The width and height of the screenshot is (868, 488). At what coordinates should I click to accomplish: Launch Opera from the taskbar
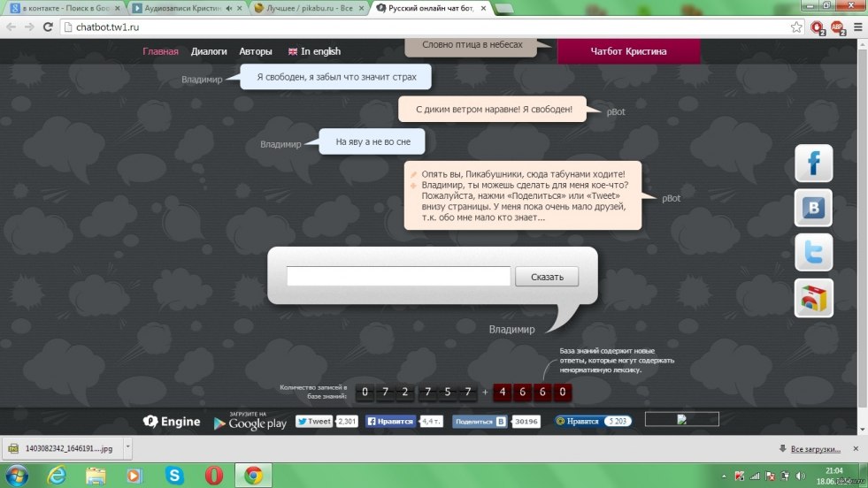(213, 476)
